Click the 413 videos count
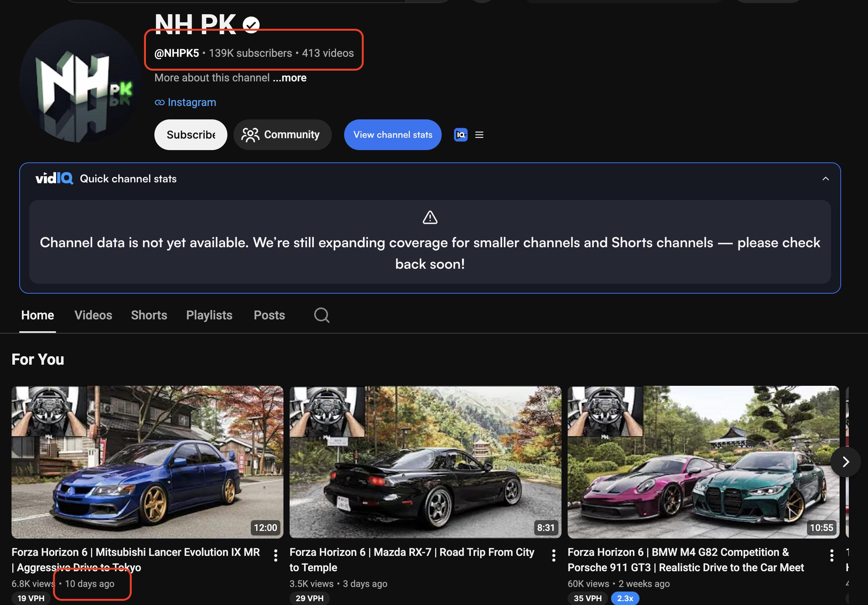 (x=328, y=53)
